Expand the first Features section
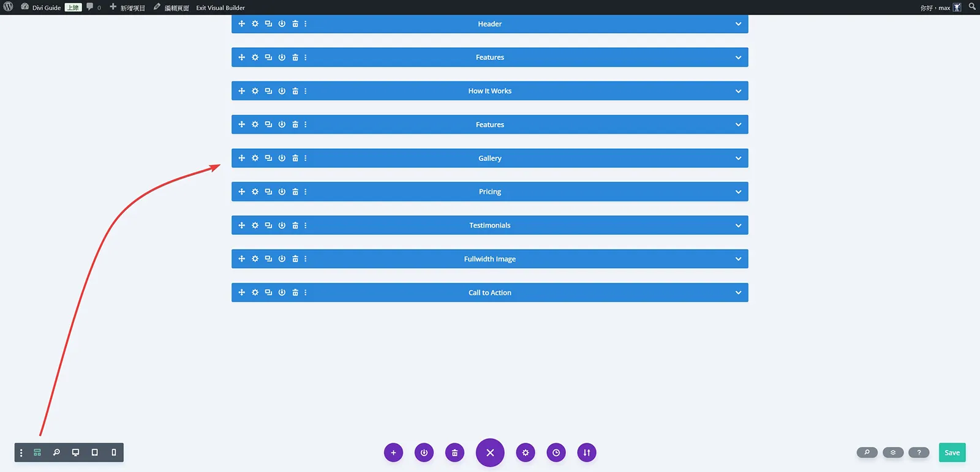 coord(738,58)
